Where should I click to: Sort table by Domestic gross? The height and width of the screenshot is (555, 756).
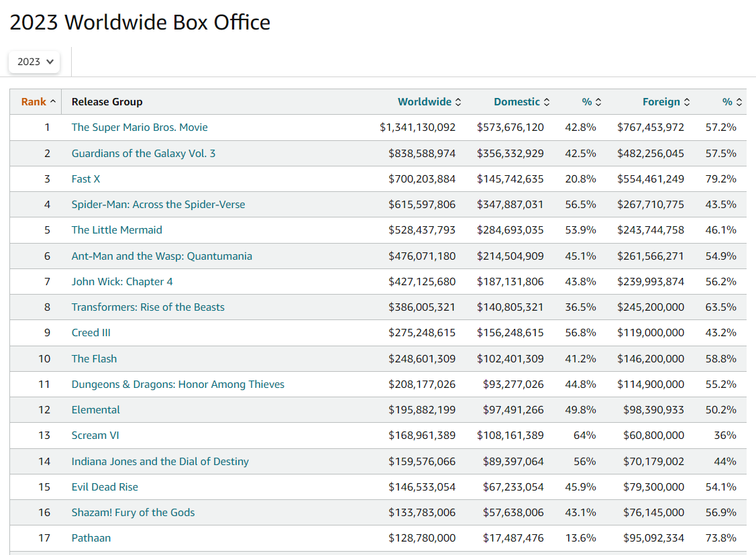click(521, 102)
